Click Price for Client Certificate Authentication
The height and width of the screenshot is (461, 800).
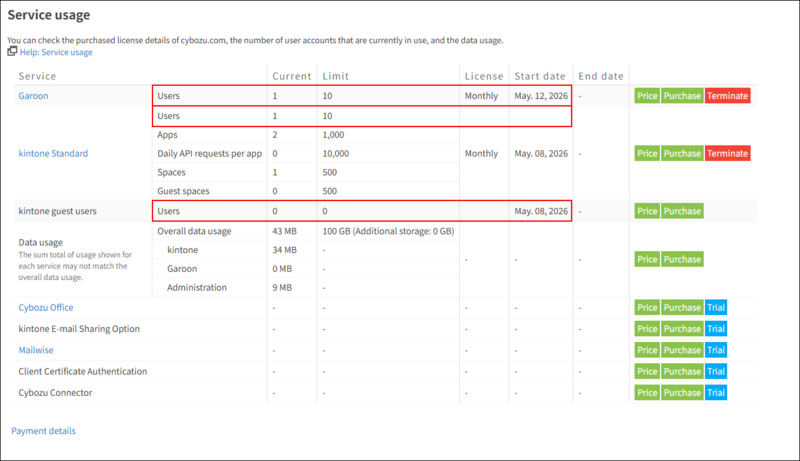(x=647, y=372)
